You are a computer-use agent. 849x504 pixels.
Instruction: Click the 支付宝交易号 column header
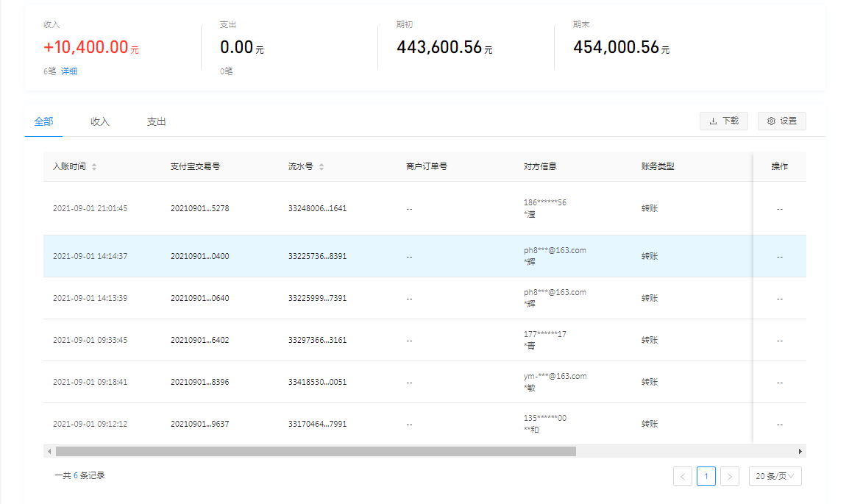tap(195, 167)
